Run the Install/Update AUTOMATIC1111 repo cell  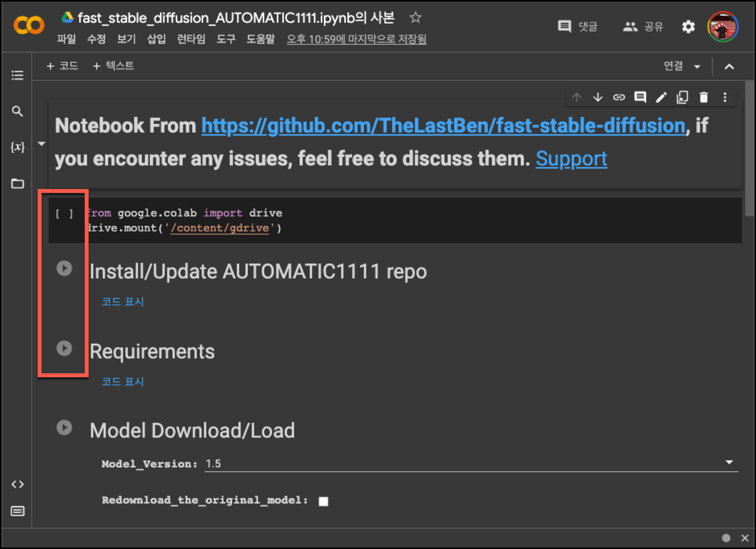pos(64,268)
